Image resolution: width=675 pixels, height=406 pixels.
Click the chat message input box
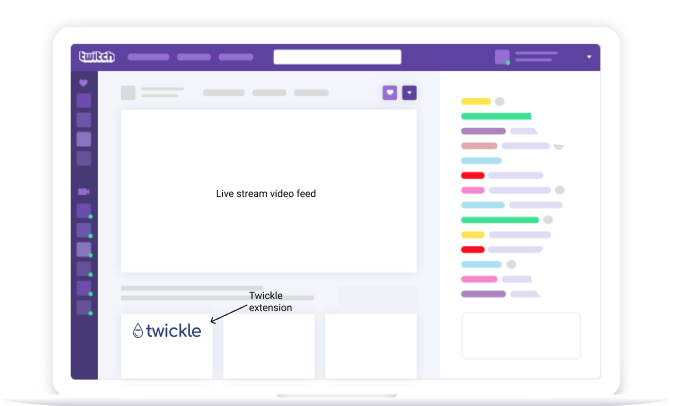(x=521, y=336)
